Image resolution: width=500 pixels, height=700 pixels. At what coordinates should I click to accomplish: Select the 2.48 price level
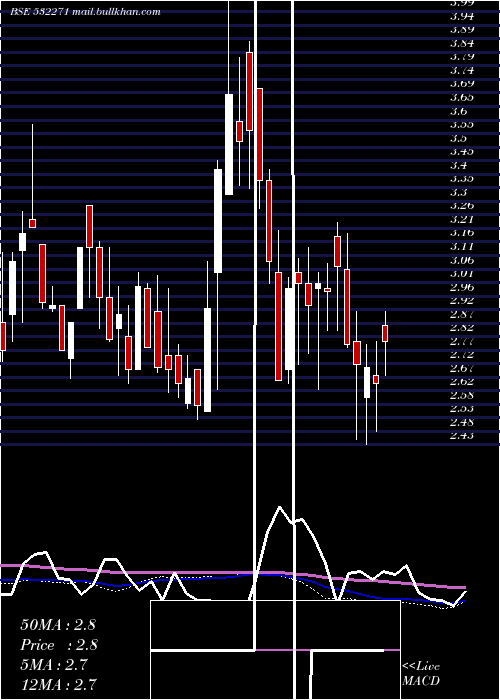pos(462,422)
